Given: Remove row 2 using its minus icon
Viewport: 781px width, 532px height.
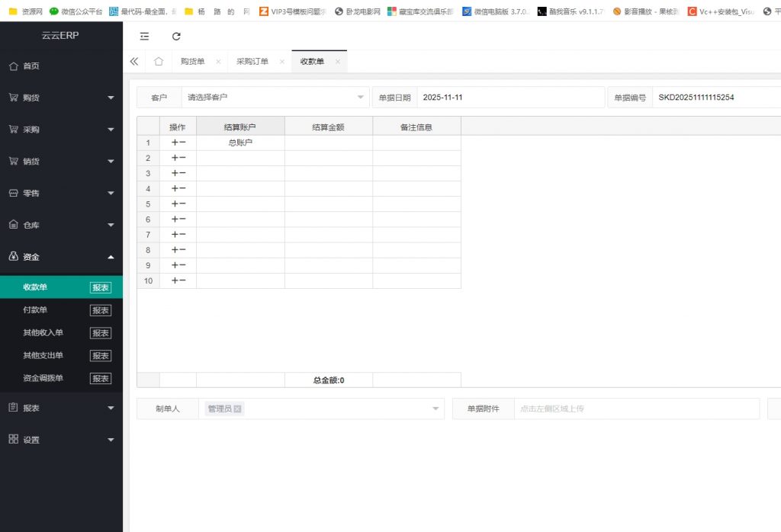Looking at the screenshot, I should pos(182,158).
